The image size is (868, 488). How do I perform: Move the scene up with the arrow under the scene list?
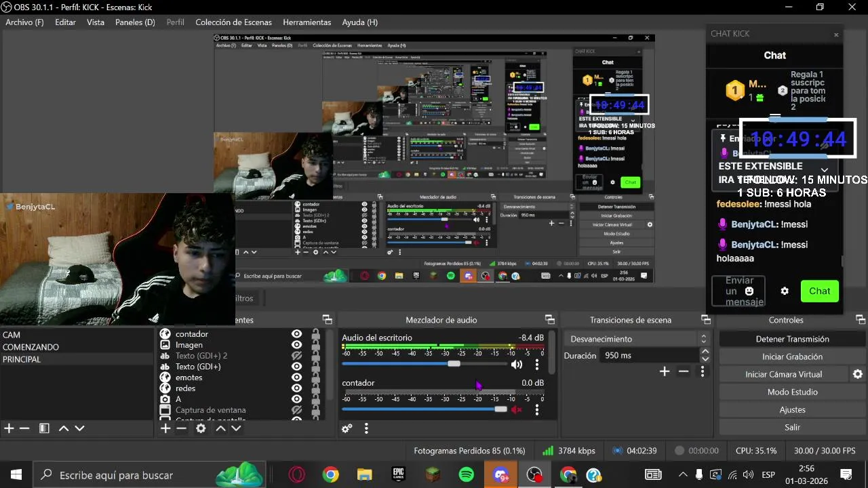pyautogui.click(x=64, y=428)
